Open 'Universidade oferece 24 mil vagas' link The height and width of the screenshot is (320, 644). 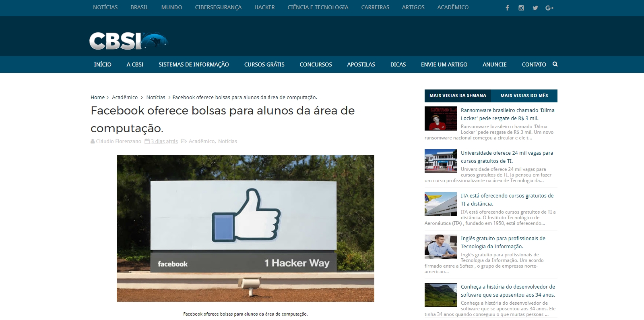pyautogui.click(x=507, y=157)
